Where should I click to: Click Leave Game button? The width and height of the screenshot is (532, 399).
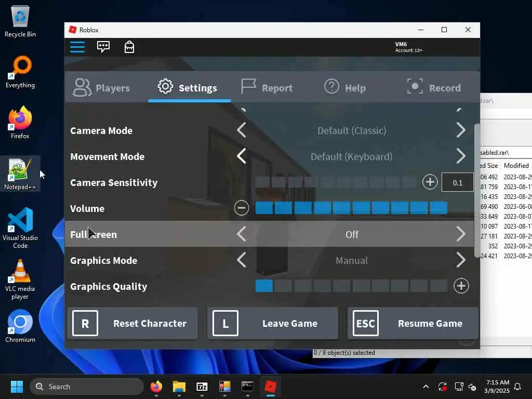[x=272, y=323]
